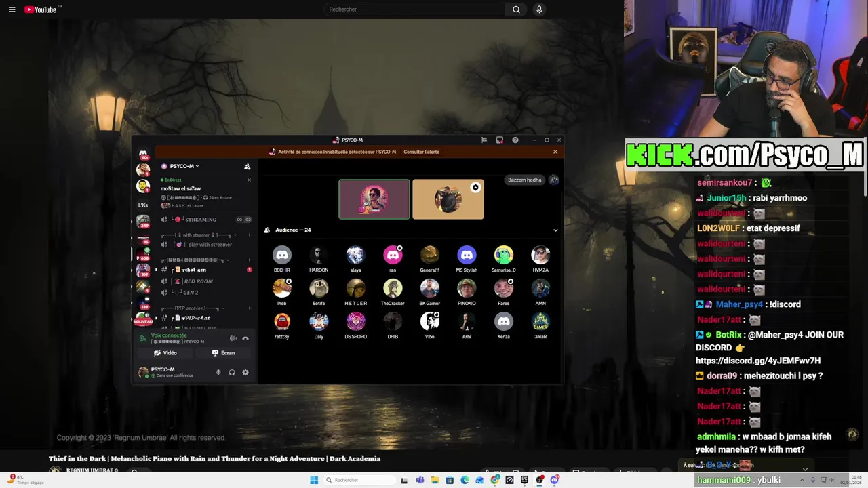Image resolution: width=868 pixels, height=488 pixels.
Task: Deafen with headphones icon in user panel
Action: coord(232,372)
